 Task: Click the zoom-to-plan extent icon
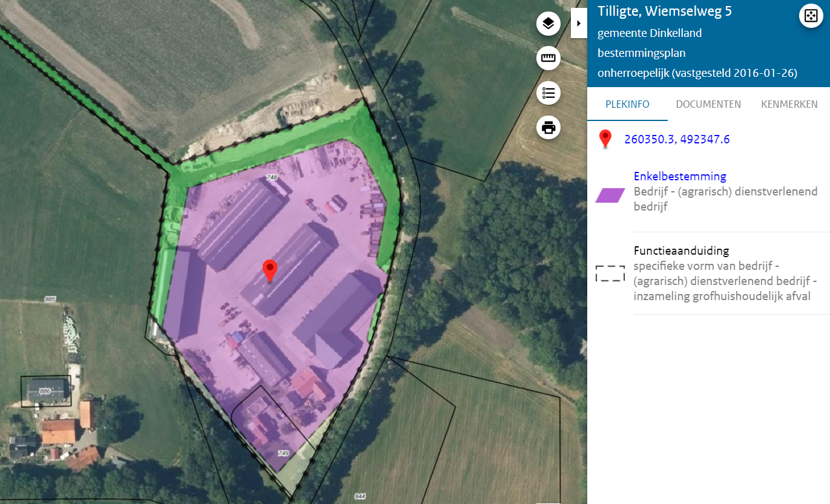809,16
